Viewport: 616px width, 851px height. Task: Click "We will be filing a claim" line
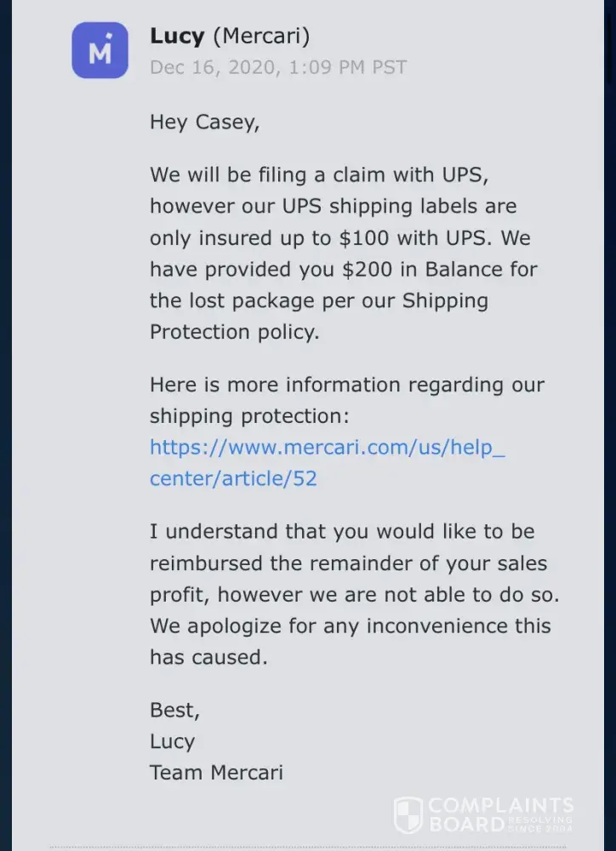[317, 174]
